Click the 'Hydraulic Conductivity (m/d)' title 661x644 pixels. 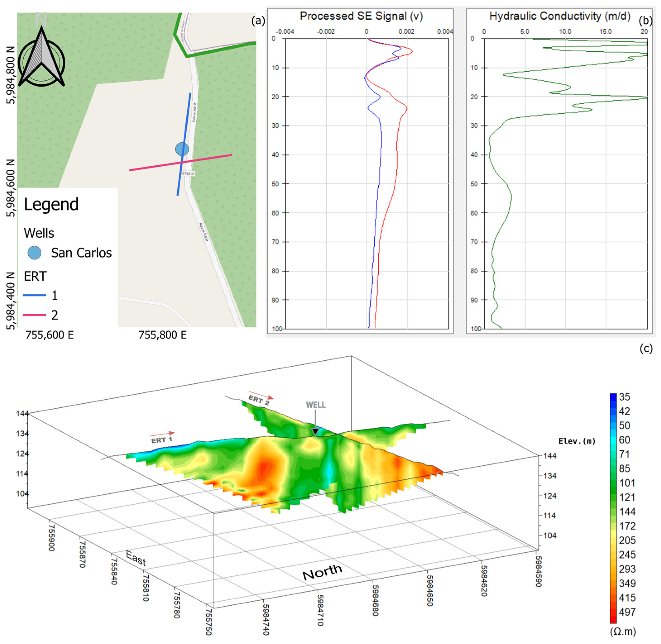560,16
